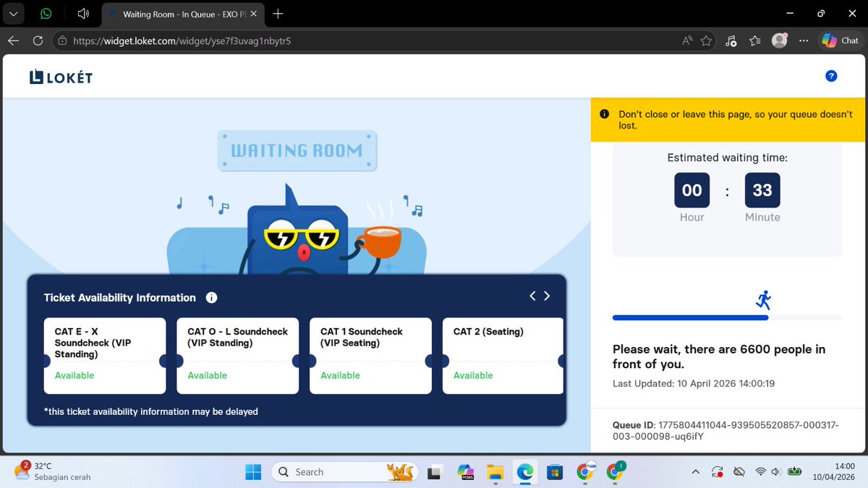Click the Lokét logo
The width and height of the screenshot is (868, 488).
pos(61,77)
